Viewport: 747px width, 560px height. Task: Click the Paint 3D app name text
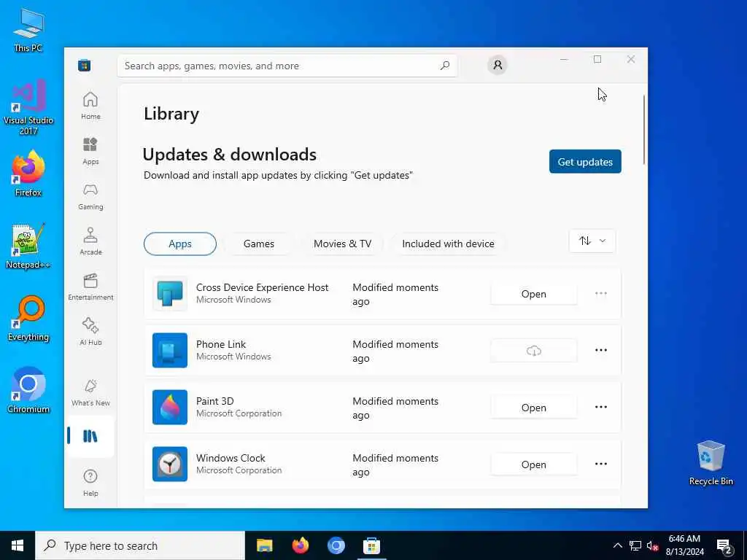click(x=215, y=401)
